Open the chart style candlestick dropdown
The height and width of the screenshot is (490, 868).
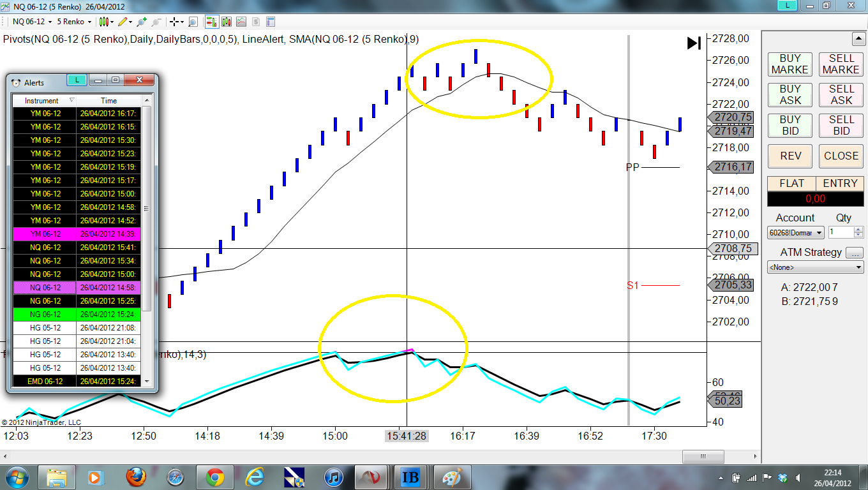click(x=106, y=22)
